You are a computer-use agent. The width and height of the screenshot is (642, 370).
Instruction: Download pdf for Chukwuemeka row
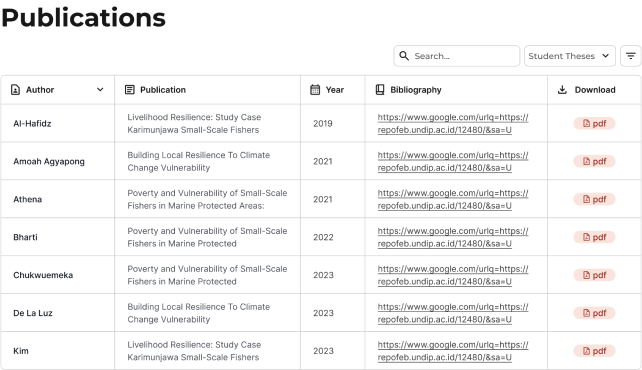click(x=594, y=275)
